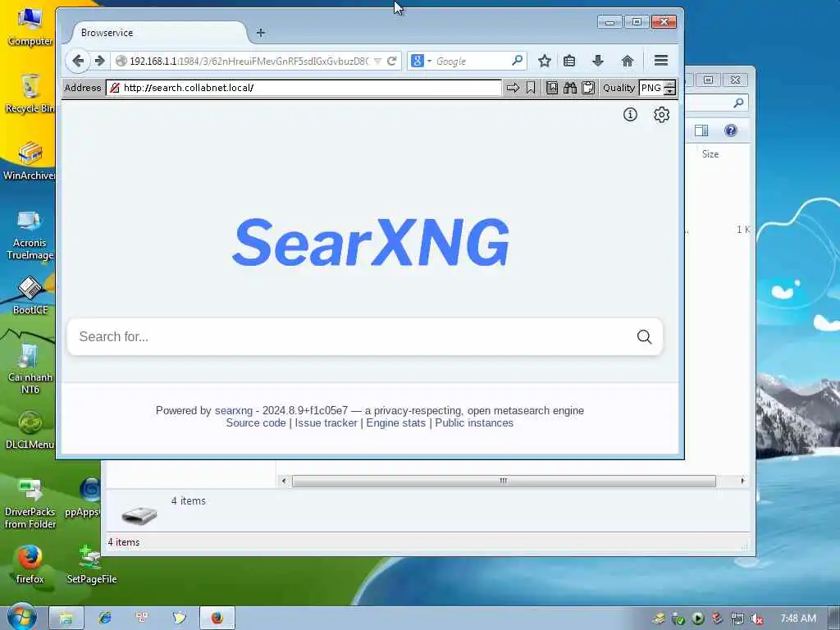Step the Quality value with the spinner arrows
840x630 pixels.
(669, 88)
